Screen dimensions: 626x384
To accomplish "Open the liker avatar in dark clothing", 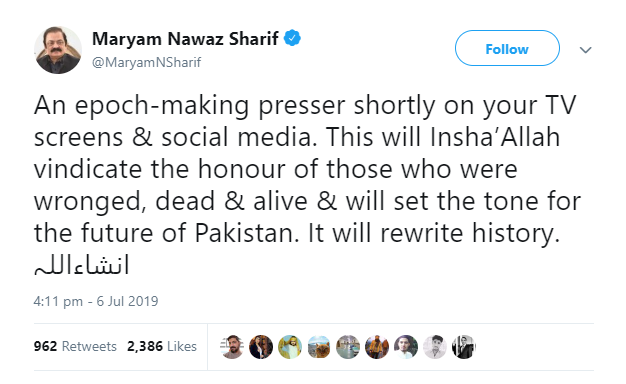I will (261, 346).
